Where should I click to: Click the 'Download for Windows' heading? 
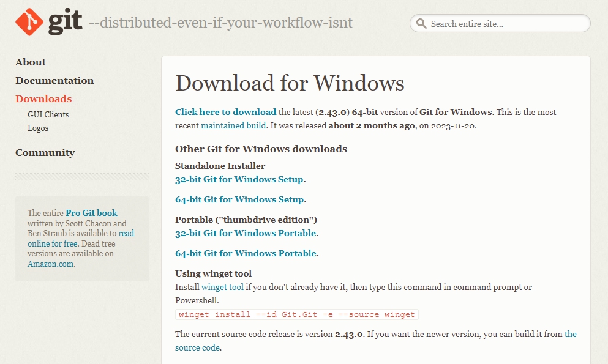tap(290, 83)
